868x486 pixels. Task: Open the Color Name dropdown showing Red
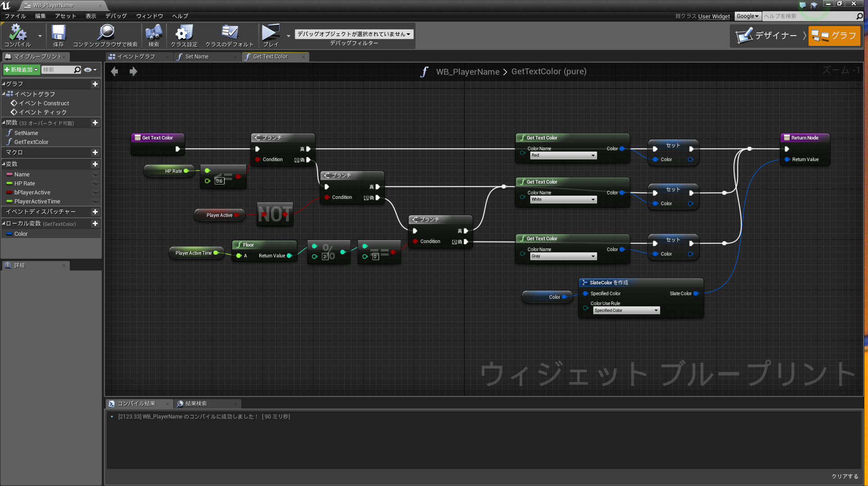pos(563,155)
